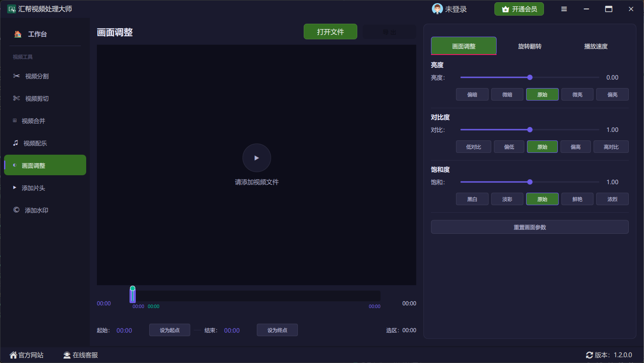Image resolution: width=644 pixels, height=363 pixels.
Task: Select 原始 saturation preset
Action: pos(542,199)
